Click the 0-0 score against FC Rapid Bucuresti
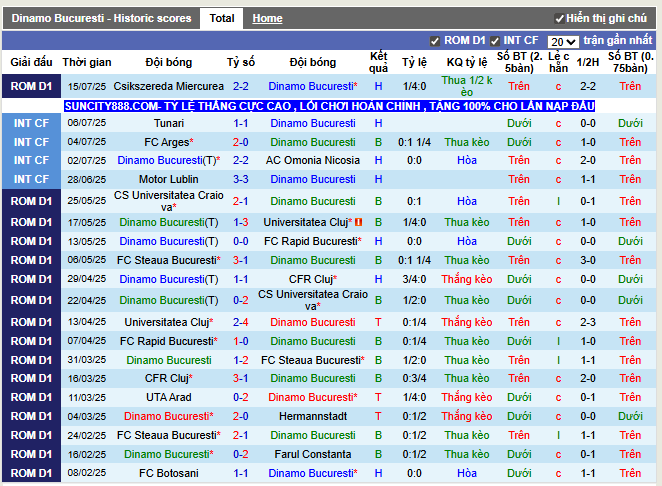This screenshot has height=486, width=662. click(241, 242)
